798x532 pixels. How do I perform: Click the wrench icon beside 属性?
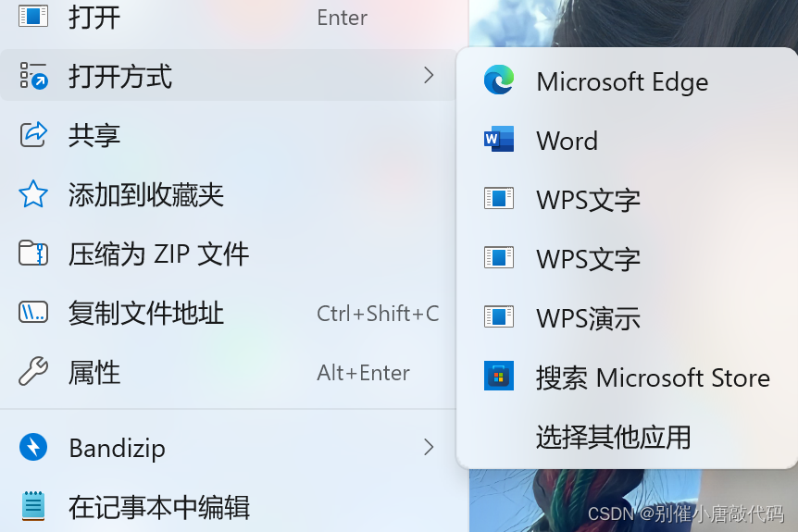[33, 371]
